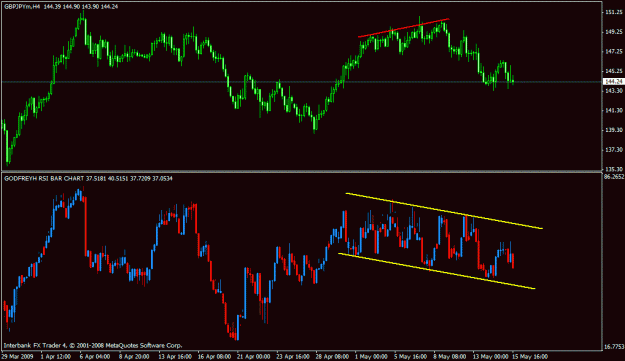Click the 15 May 16:00 time label
Viewport: 625px width, 361px height.
pyautogui.click(x=530, y=356)
